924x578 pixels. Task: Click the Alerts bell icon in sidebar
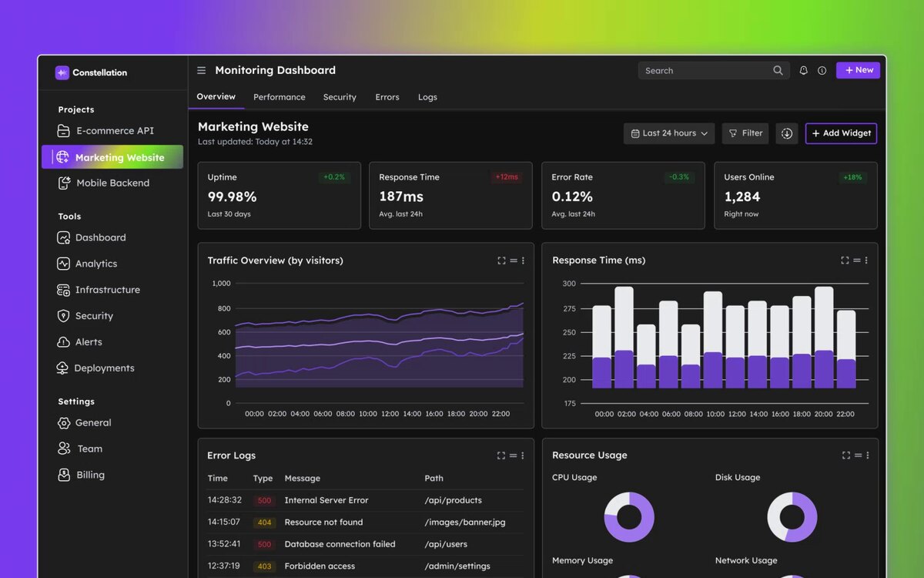pyautogui.click(x=63, y=342)
